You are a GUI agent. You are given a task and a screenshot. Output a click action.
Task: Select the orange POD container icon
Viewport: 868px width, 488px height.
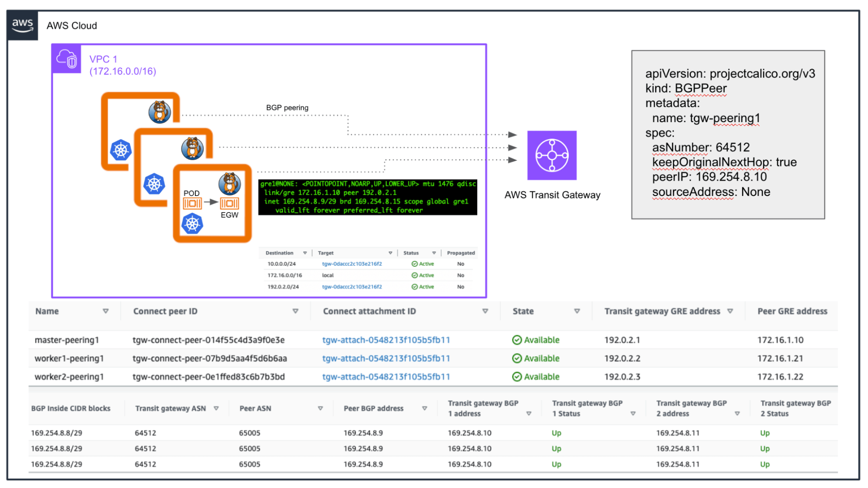point(192,203)
